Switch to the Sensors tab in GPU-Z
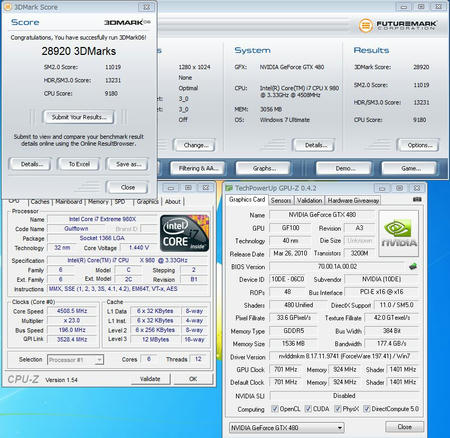The image size is (450, 438). 281,200
